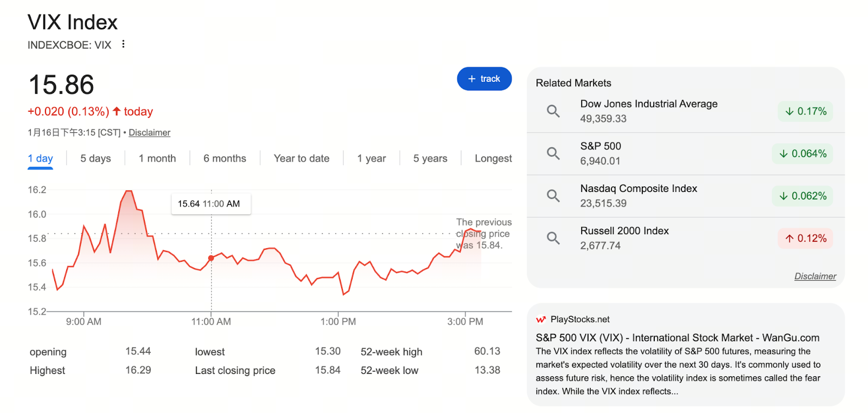Click the search icon beside S&P 500

pyautogui.click(x=553, y=153)
